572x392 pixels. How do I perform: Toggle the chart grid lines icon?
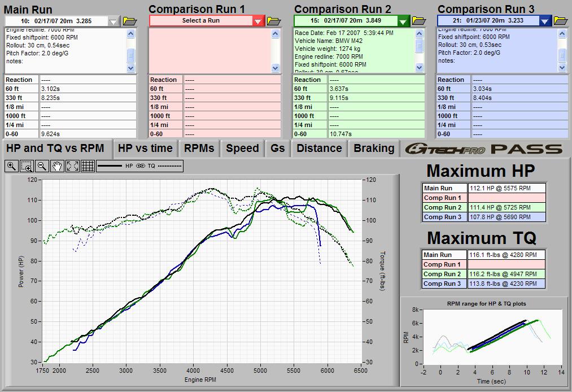click(88, 166)
